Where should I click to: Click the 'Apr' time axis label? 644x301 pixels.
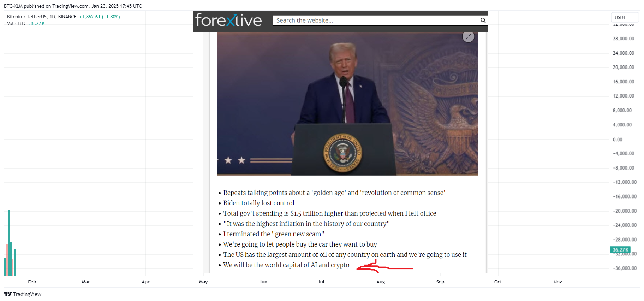[x=145, y=282]
